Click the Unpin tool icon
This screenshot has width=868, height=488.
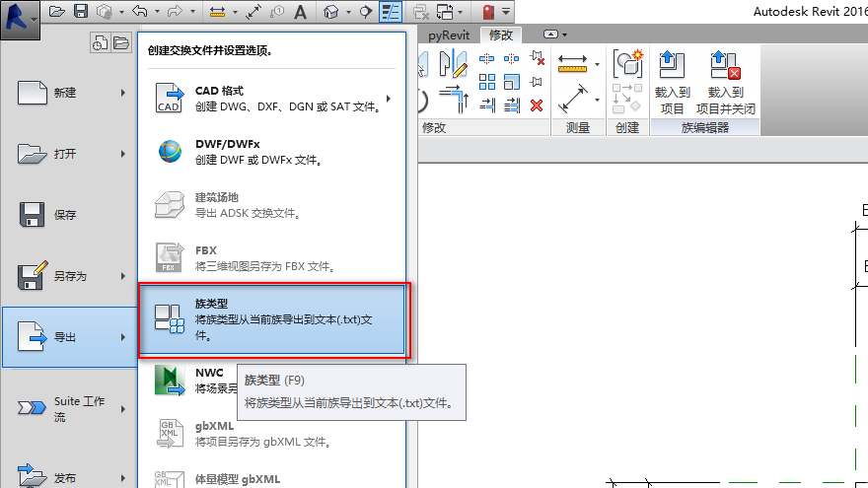point(537,58)
